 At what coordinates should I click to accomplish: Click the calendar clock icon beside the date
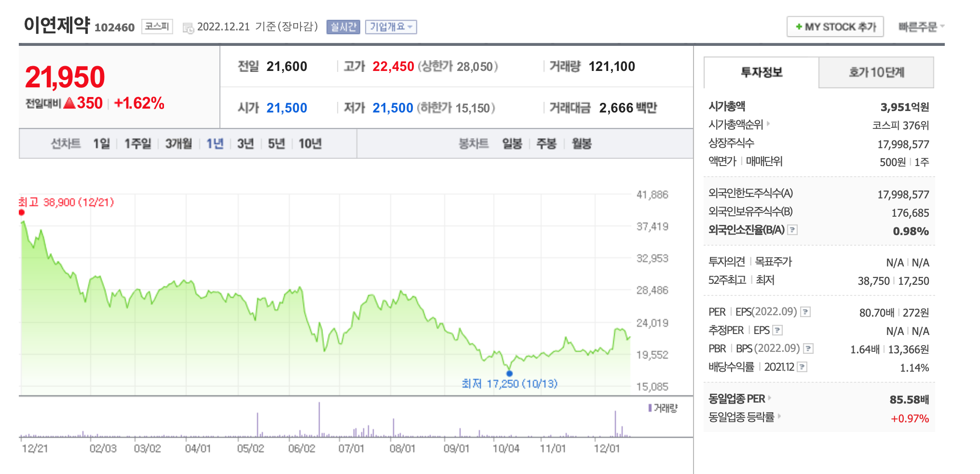[x=188, y=28]
